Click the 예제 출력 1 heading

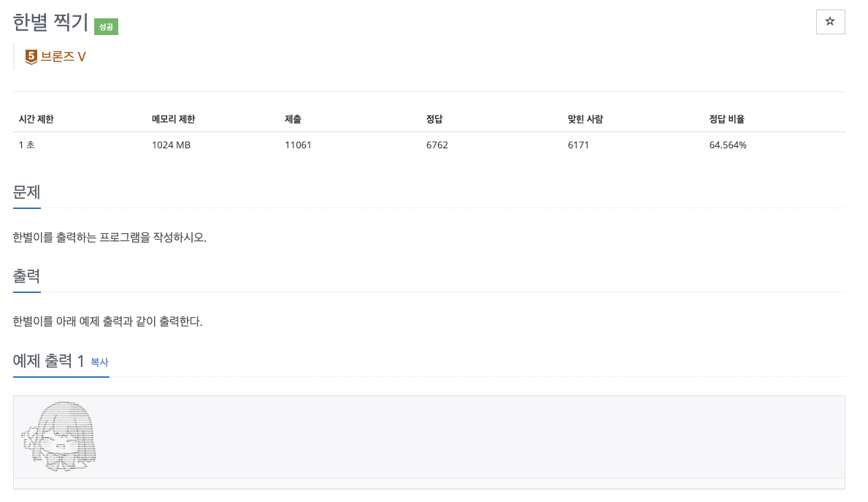point(49,360)
